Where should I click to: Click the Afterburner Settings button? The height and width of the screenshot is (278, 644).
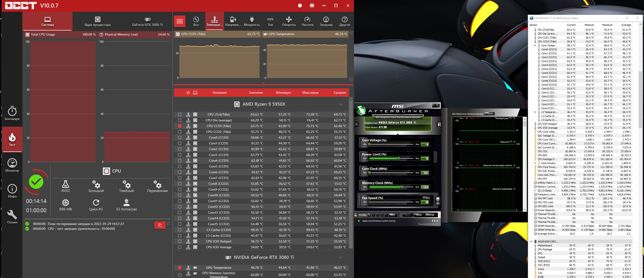[429, 215]
